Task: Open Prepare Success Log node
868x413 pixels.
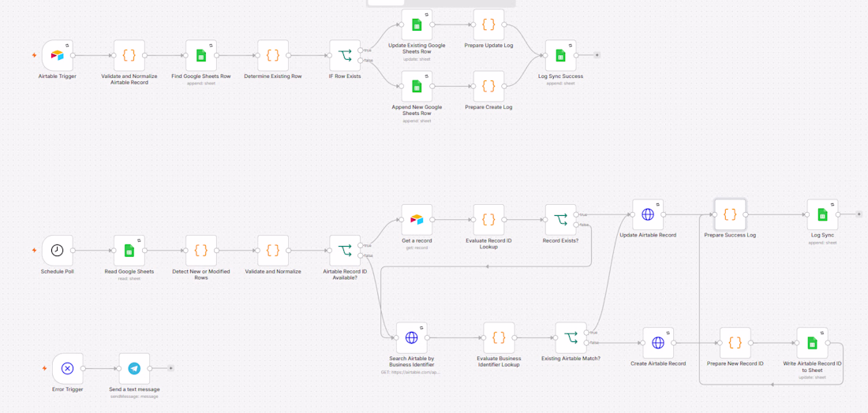Action: tap(730, 214)
